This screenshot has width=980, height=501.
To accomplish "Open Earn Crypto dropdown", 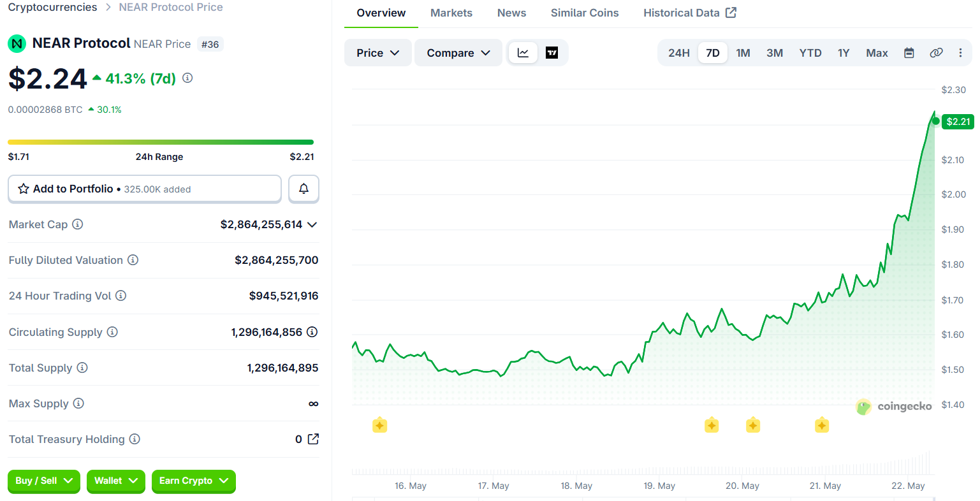I will tap(194, 481).
